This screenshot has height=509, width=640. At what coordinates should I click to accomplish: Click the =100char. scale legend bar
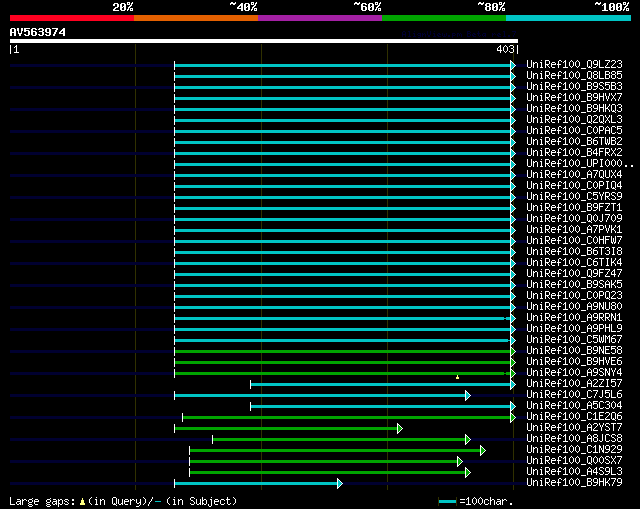point(447,502)
